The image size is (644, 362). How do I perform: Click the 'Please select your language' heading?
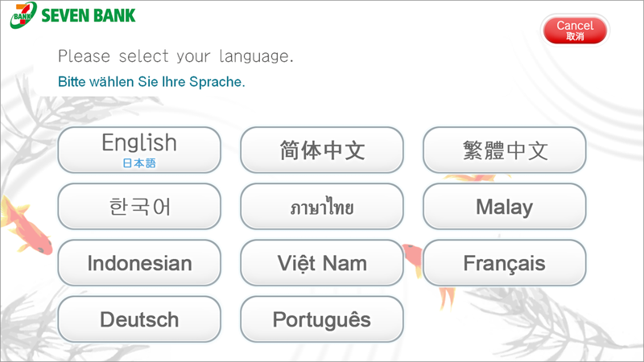click(x=175, y=56)
